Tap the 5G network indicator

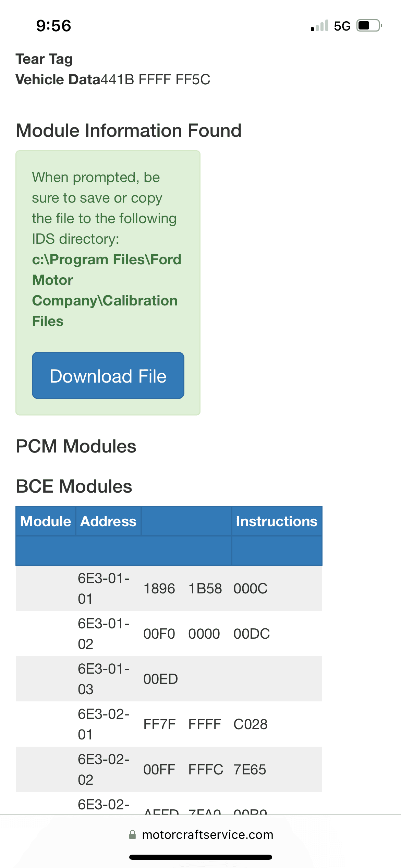[x=342, y=26]
